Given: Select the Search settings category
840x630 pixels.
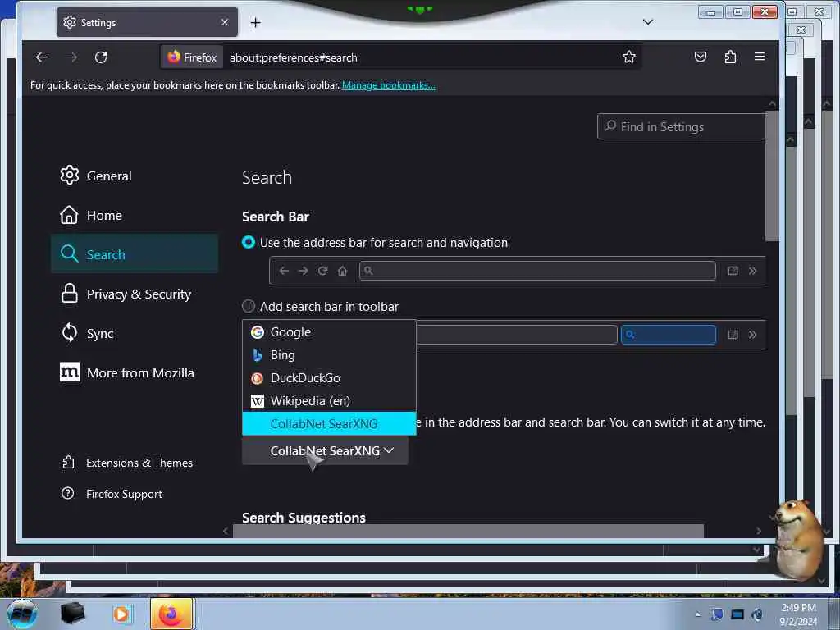Looking at the screenshot, I should (x=135, y=254).
